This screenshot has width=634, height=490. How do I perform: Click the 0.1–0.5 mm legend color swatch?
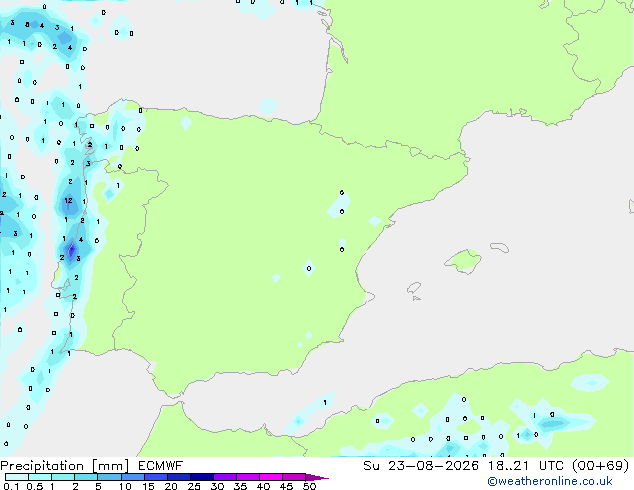17,477
